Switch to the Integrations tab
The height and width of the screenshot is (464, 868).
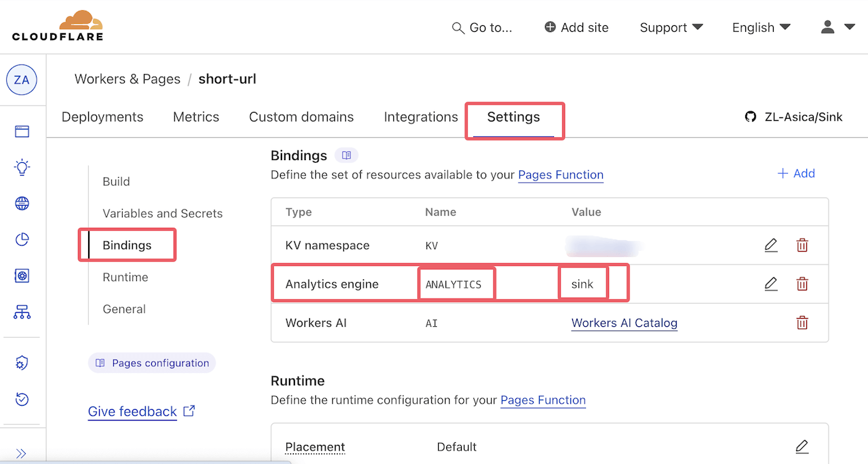click(421, 117)
